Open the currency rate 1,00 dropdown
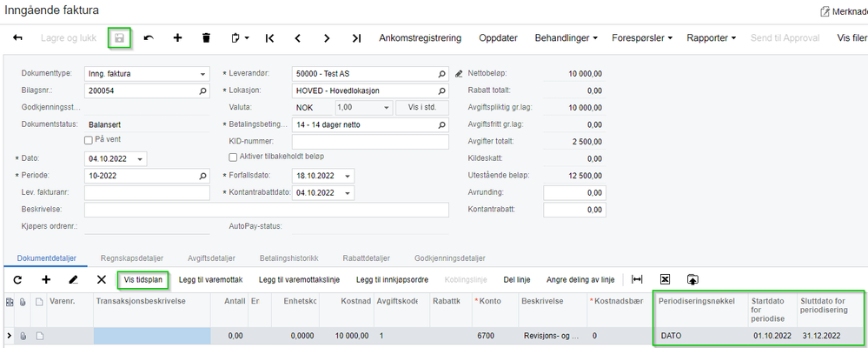868x348 pixels. (x=387, y=108)
